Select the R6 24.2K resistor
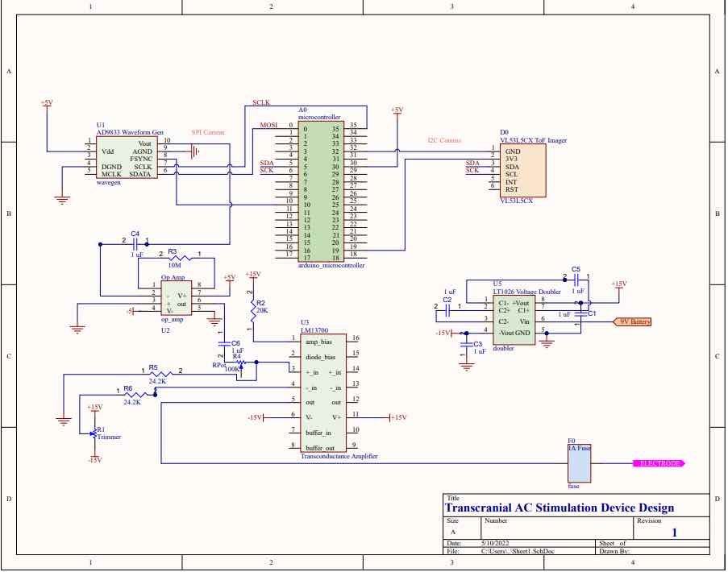 coord(136,394)
